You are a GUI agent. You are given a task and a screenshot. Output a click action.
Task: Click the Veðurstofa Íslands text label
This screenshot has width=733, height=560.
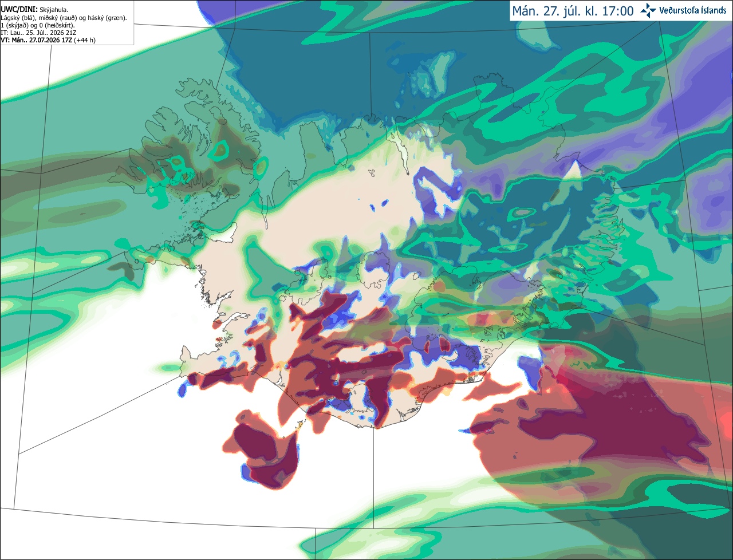(693, 10)
